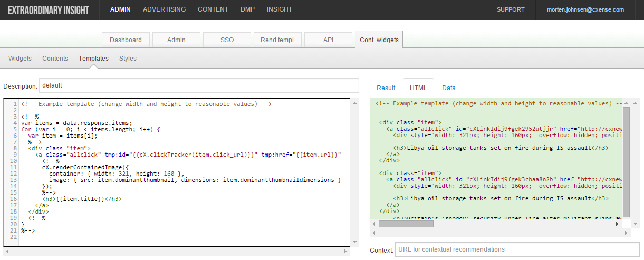This screenshot has width=644, height=260.
Task: Select the Styles sub-tab
Action: point(128,59)
